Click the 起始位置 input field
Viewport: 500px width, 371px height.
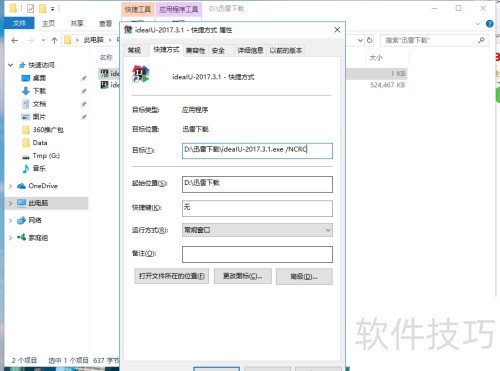point(257,184)
